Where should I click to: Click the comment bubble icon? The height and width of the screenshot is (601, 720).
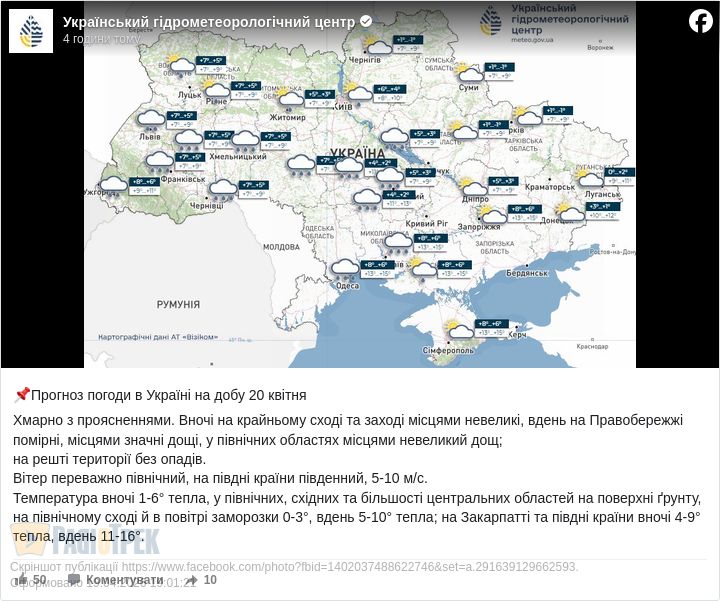pos(75,580)
